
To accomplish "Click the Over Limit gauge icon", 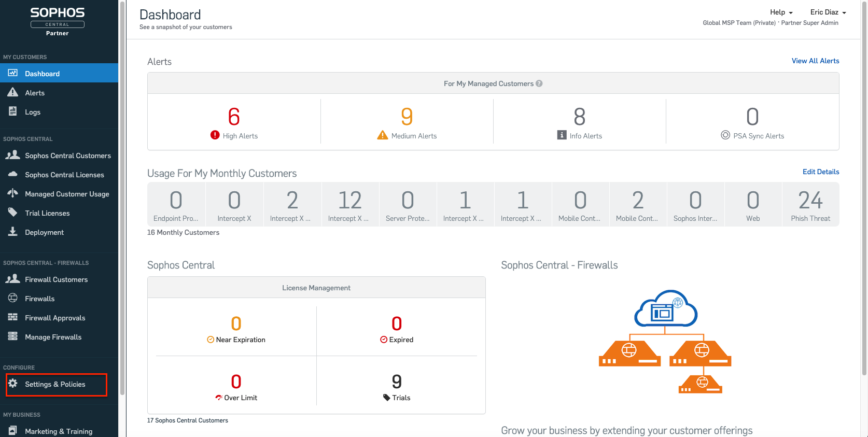I will click(219, 398).
